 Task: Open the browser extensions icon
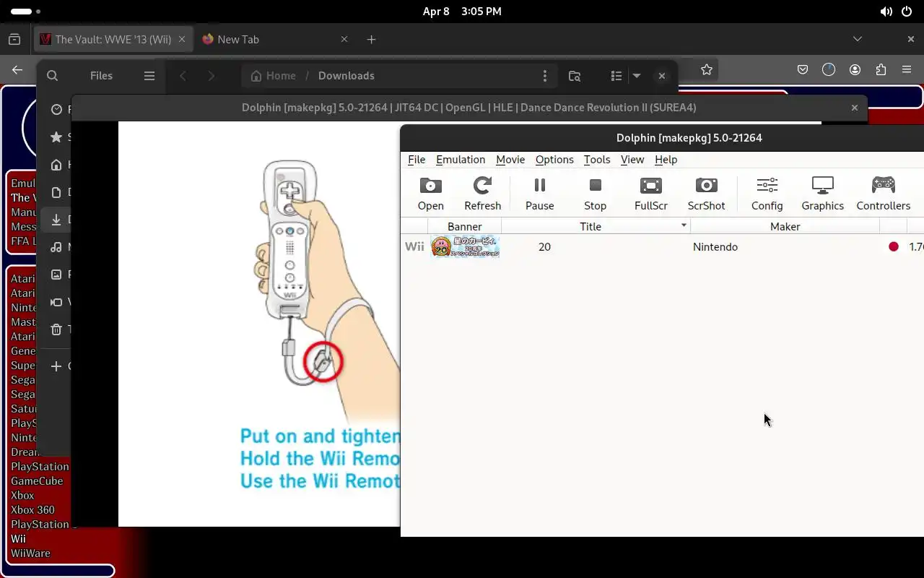[881, 69]
